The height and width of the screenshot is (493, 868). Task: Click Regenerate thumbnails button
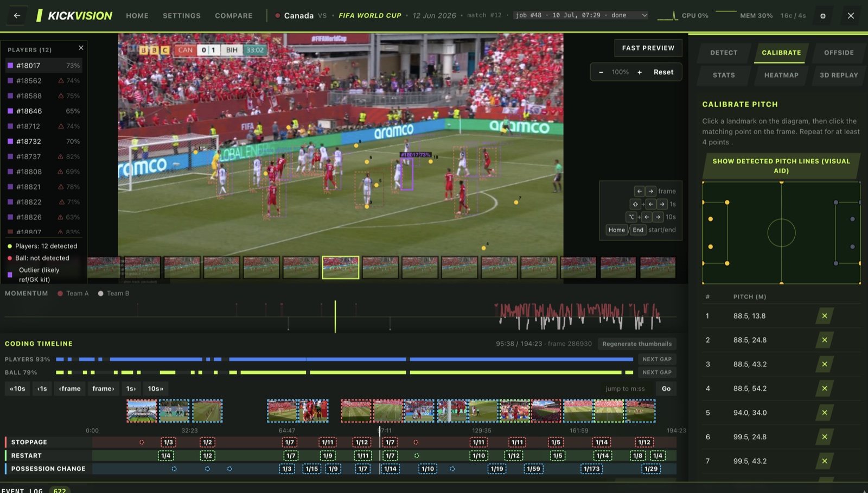(637, 344)
